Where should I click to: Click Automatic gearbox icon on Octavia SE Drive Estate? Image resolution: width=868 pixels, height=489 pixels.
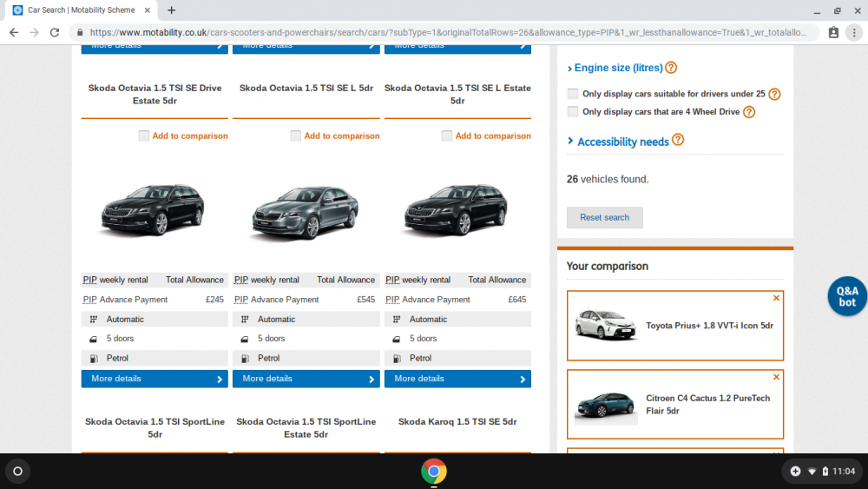pos(94,320)
